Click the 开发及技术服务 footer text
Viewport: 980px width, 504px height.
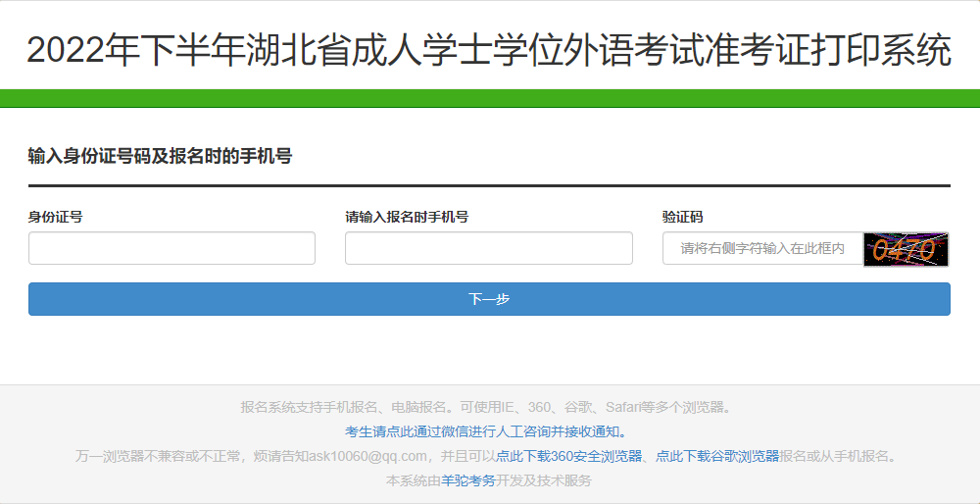tap(544, 480)
